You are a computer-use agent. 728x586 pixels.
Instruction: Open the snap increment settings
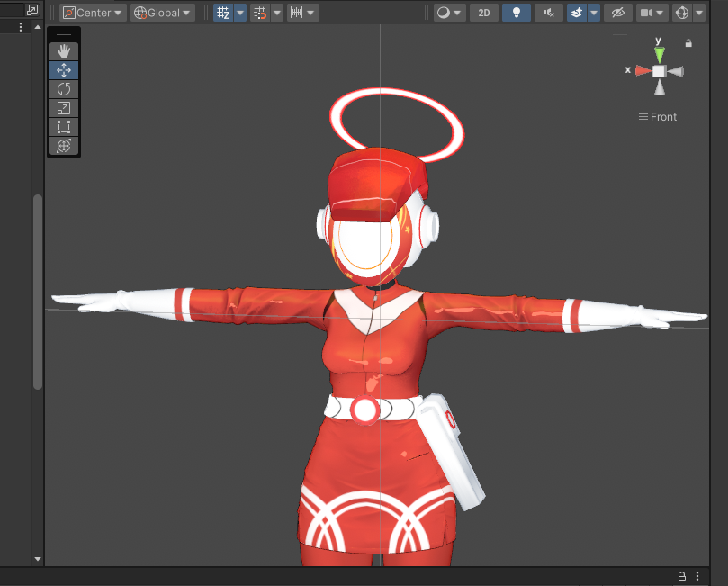pyautogui.click(x=296, y=13)
